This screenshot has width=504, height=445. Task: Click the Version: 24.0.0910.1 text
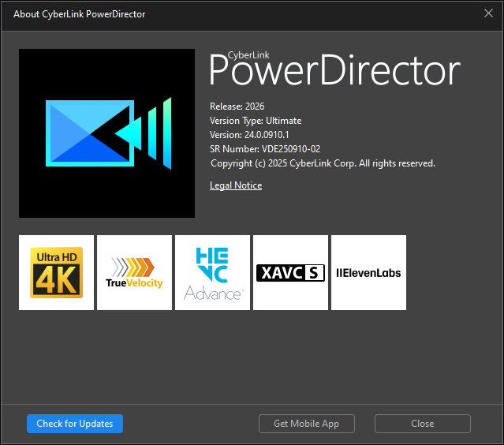[249, 135]
